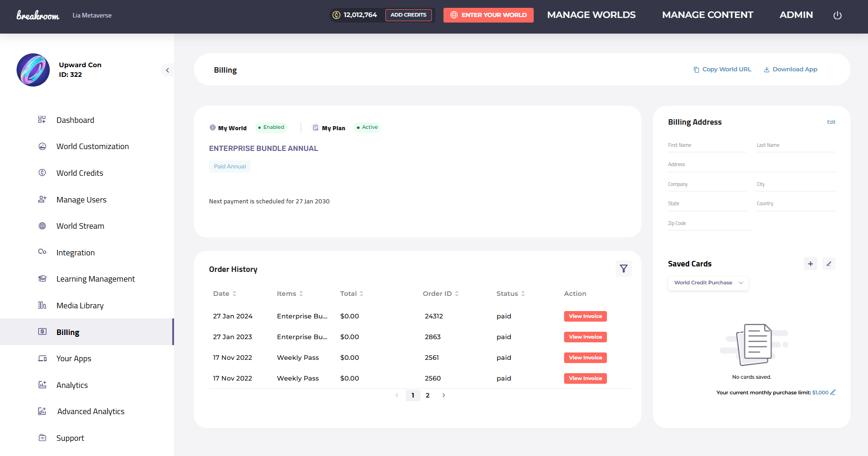View invoice for order 2561
The image size is (868, 456).
click(x=585, y=358)
